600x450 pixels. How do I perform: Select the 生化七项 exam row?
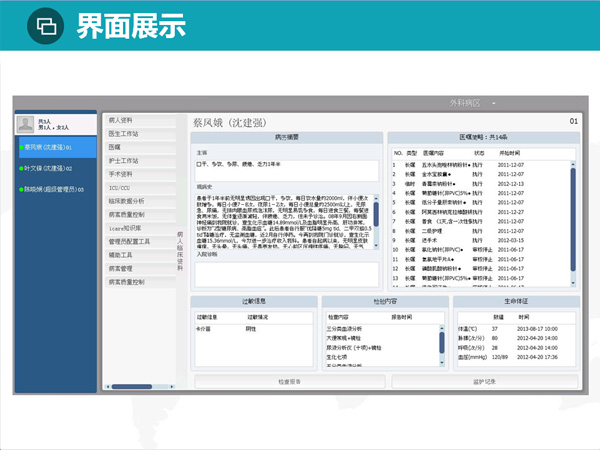point(382,357)
